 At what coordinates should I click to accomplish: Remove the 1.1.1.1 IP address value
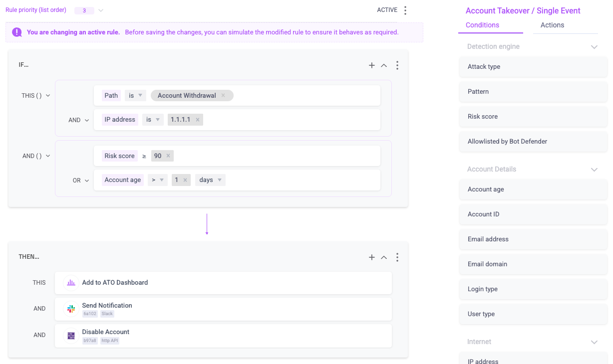tap(198, 120)
